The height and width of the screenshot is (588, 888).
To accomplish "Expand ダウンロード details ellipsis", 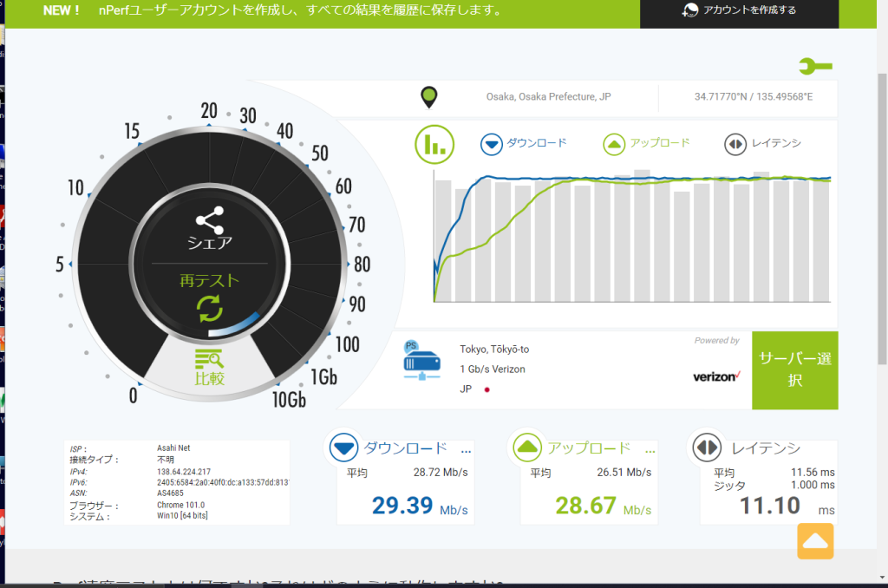I will (466, 452).
